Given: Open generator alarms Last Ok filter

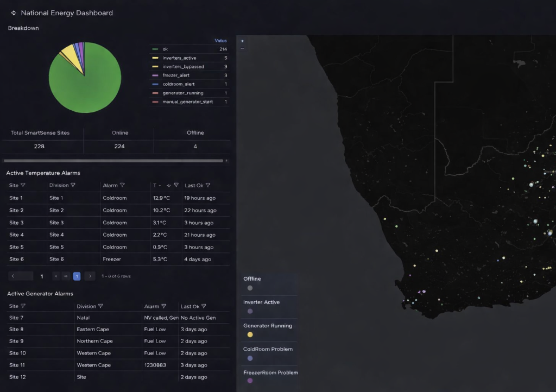Looking at the screenshot, I should [x=204, y=307].
